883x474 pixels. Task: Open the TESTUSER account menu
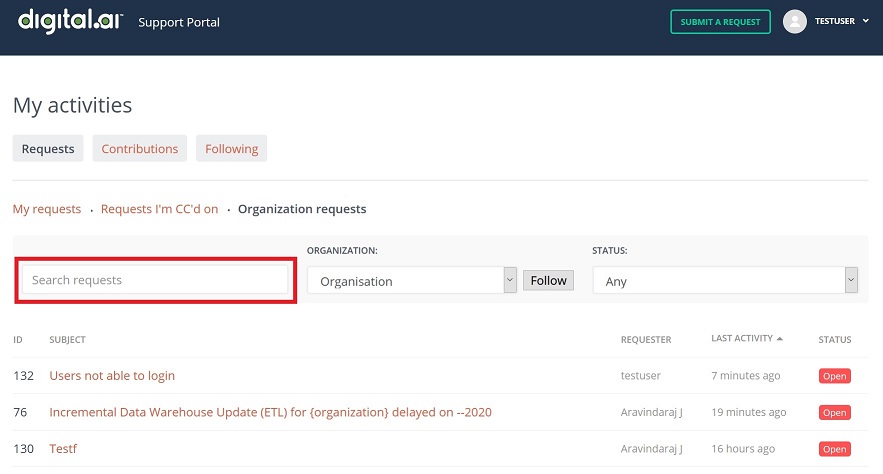(840, 22)
